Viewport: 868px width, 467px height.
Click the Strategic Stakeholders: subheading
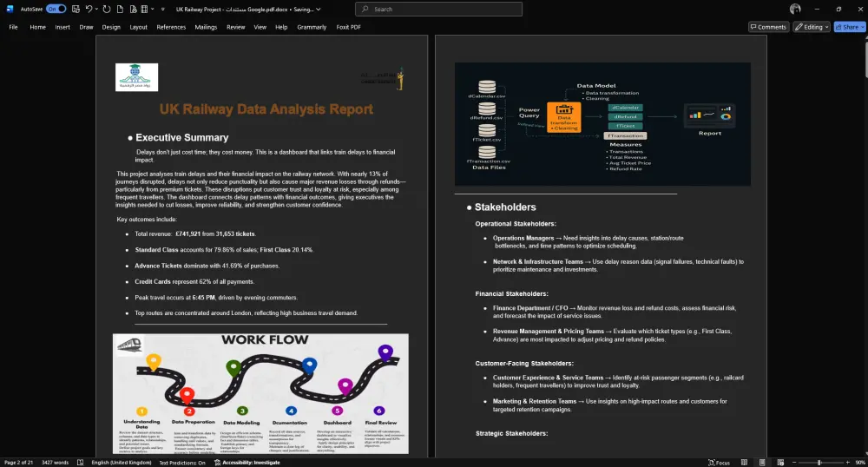tap(511, 433)
